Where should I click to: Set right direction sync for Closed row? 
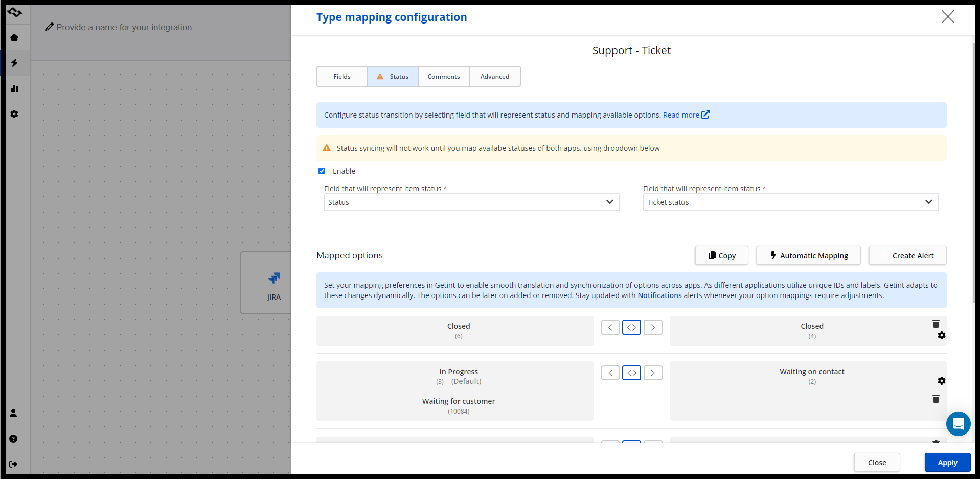(x=653, y=327)
